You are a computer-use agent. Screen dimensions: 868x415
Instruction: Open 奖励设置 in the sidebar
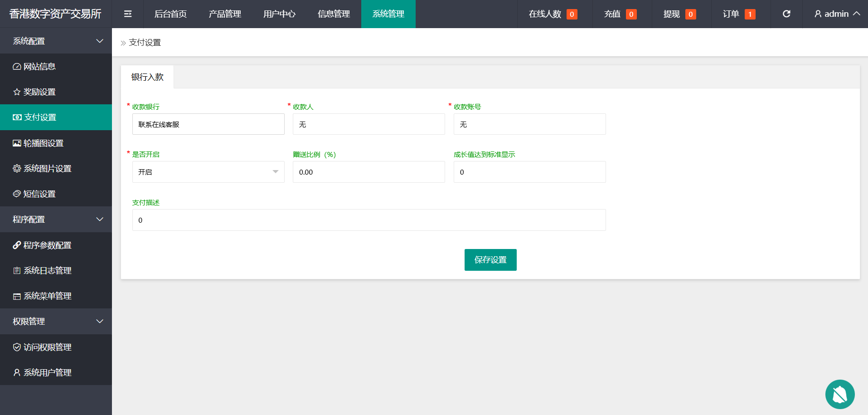coord(56,92)
